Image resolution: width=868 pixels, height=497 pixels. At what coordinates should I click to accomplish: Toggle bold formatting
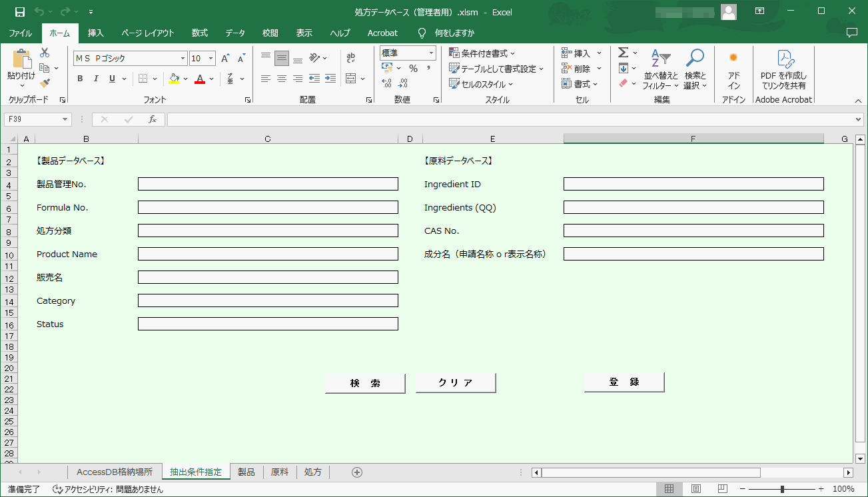tap(80, 79)
